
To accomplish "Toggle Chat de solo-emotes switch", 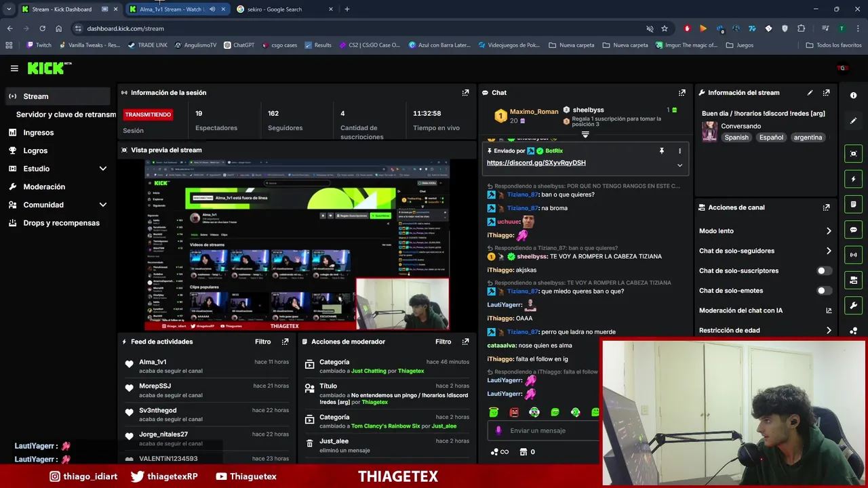I will (x=824, y=291).
